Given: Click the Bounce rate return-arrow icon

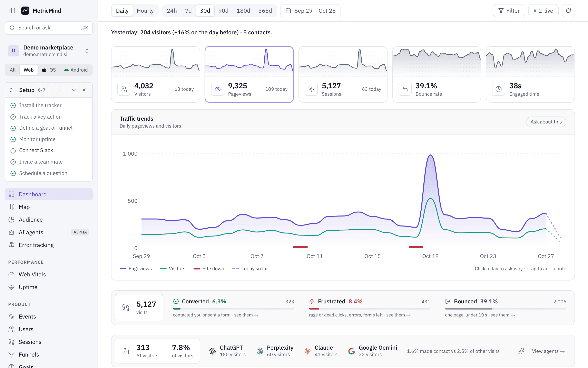Looking at the screenshot, I should [405, 89].
